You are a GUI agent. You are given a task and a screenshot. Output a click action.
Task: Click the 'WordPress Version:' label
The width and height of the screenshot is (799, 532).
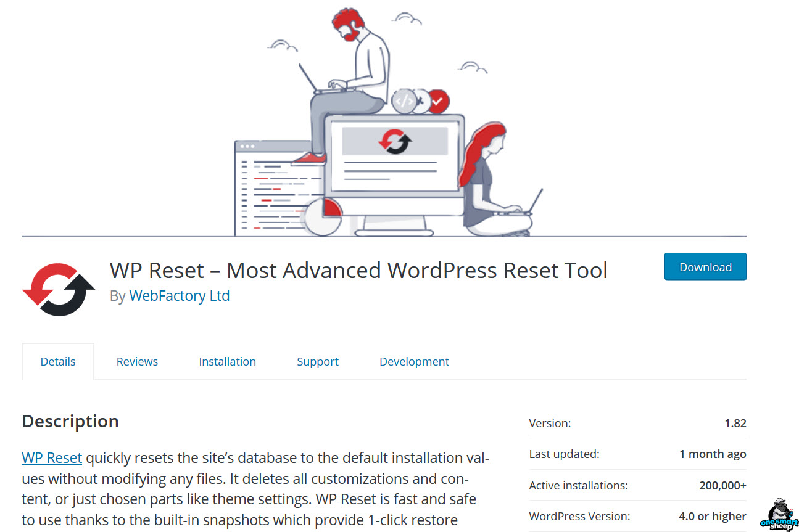point(579,517)
